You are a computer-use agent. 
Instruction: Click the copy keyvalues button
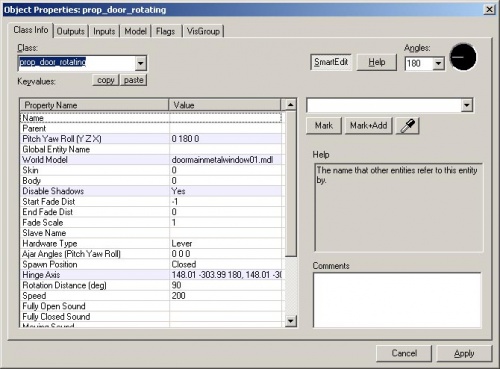point(106,80)
